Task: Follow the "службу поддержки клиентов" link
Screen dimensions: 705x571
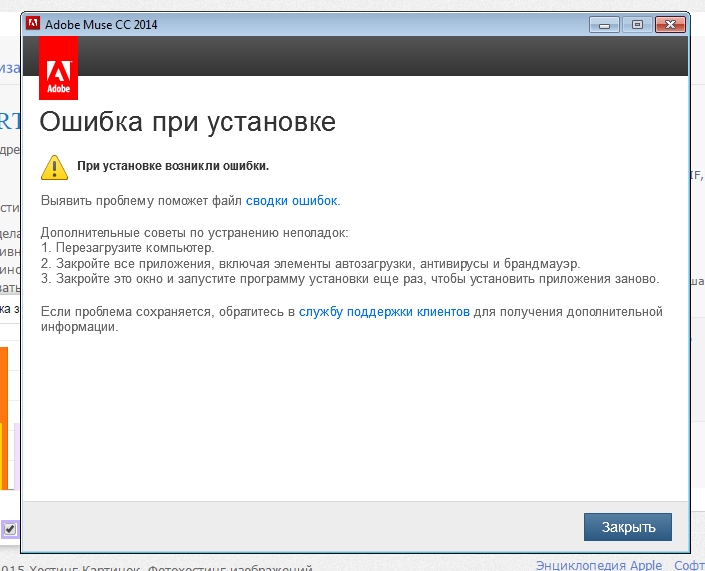Action: [x=384, y=312]
